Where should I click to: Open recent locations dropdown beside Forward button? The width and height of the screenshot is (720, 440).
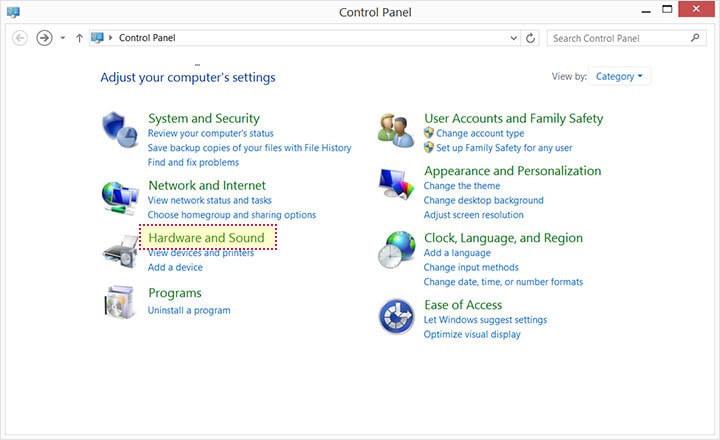pyautogui.click(x=62, y=38)
